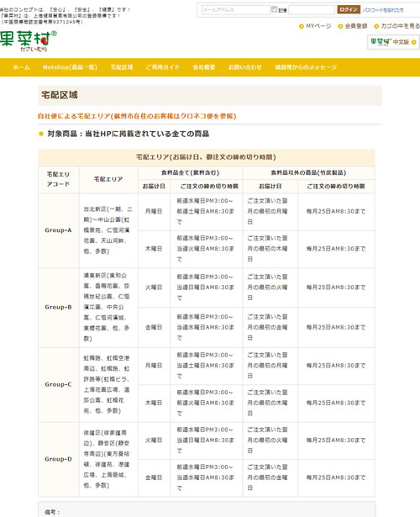This screenshot has width=420, height=517.
Task: Open Netshop(商品一覧) menu item
Action: [70, 67]
